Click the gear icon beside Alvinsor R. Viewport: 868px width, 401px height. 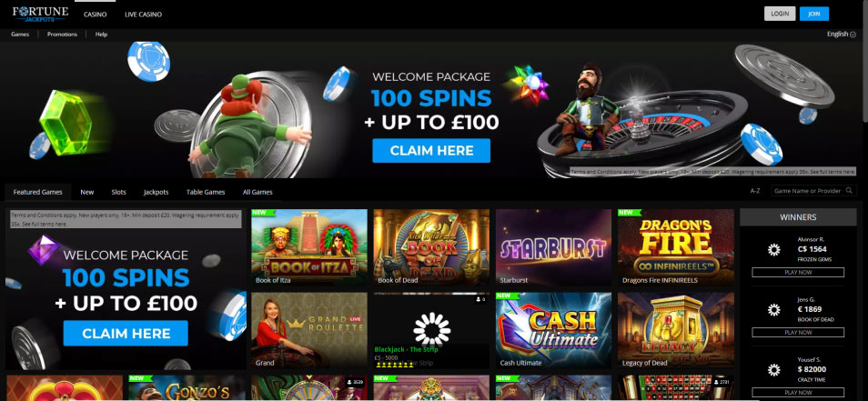[x=773, y=249]
